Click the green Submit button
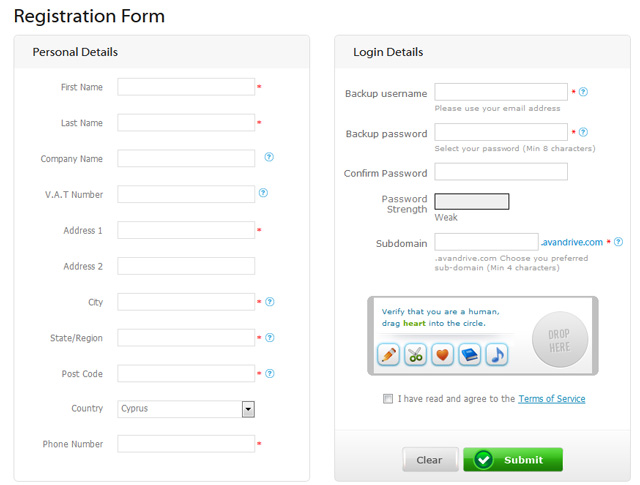 513,460
